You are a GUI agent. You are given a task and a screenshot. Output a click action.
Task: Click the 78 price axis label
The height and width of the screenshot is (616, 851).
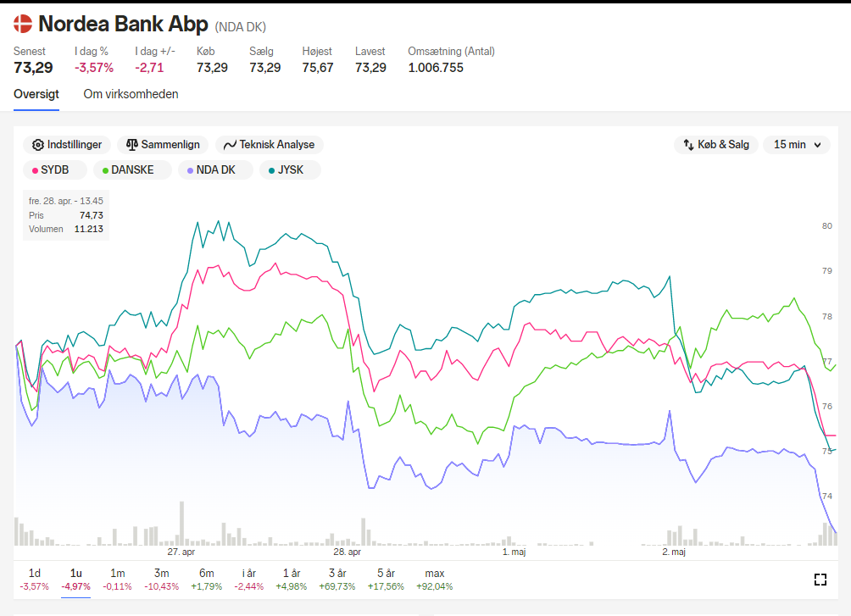[826, 316]
